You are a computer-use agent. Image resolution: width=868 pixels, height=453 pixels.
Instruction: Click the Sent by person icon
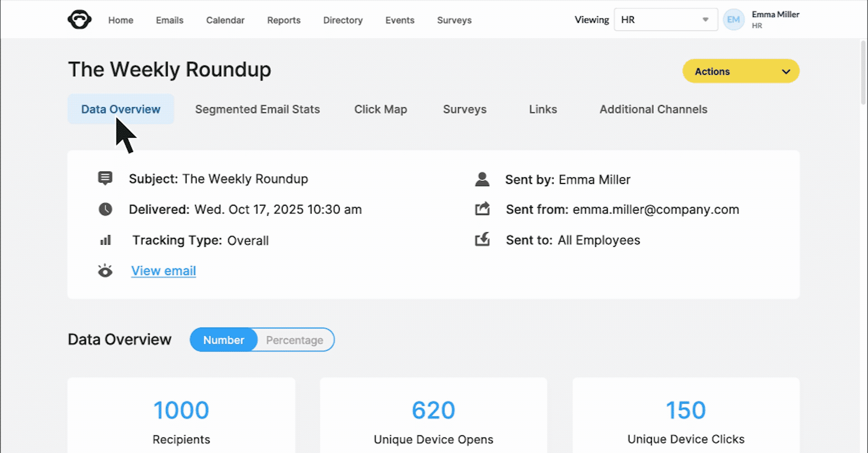[x=482, y=179]
